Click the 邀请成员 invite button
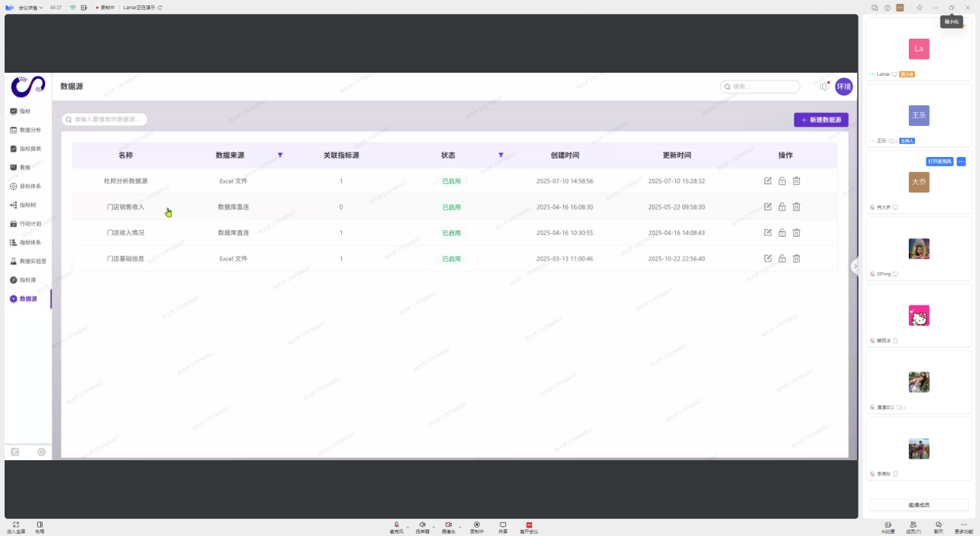980x536 pixels. pyautogui.click(x=918, y=505)
